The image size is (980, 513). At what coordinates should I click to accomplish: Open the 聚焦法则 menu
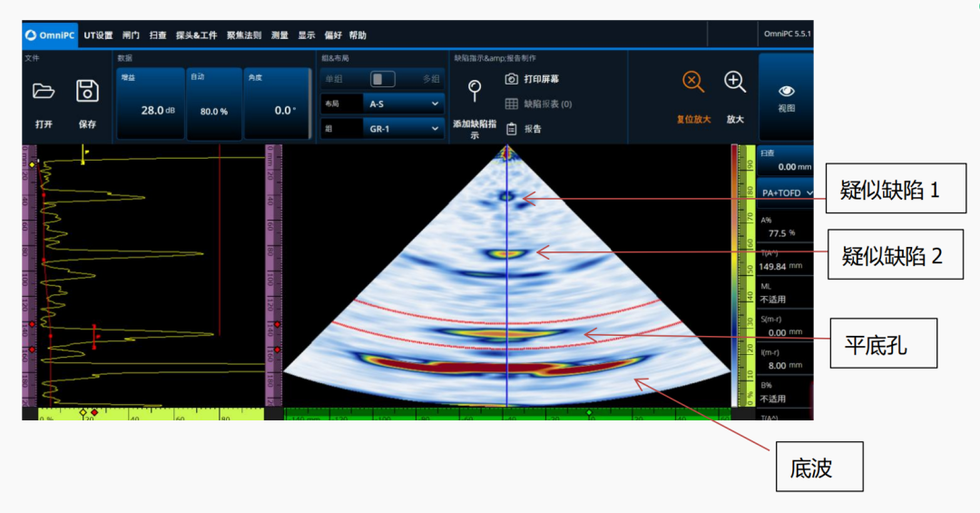pos(244,35)
